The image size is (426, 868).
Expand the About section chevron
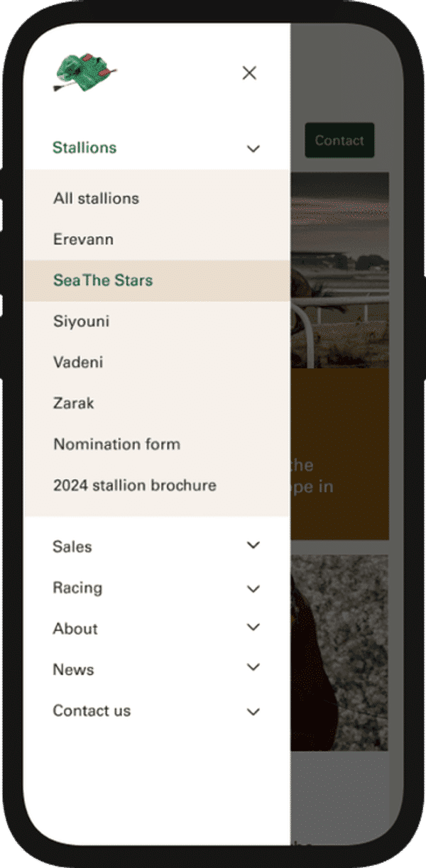(x=253, y=627)
